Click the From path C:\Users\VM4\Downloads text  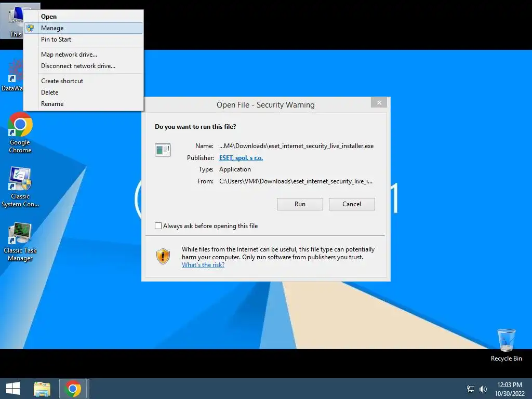[296, 181]
